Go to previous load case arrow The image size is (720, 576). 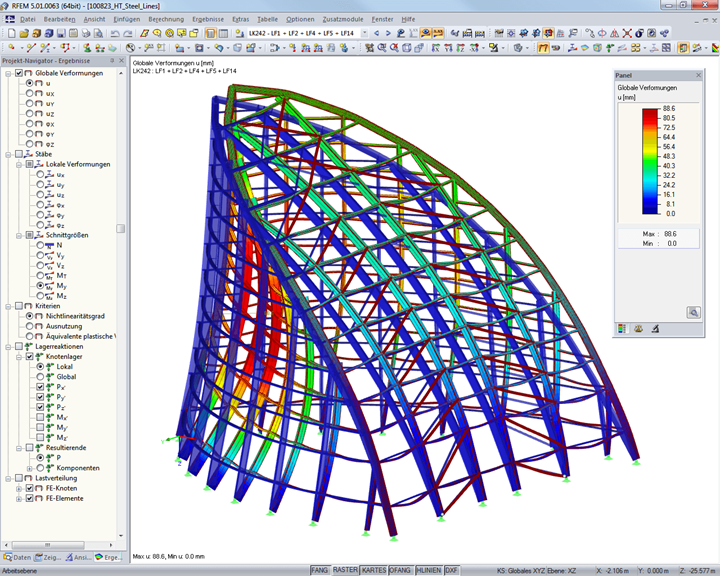[x=377, y=33]
